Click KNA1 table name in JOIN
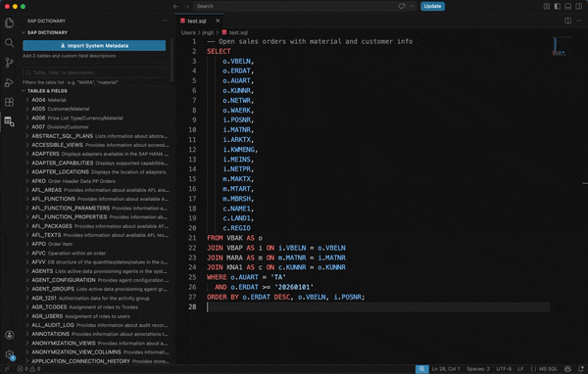Viewport: 588px width, 374px height. click(234, 267)
